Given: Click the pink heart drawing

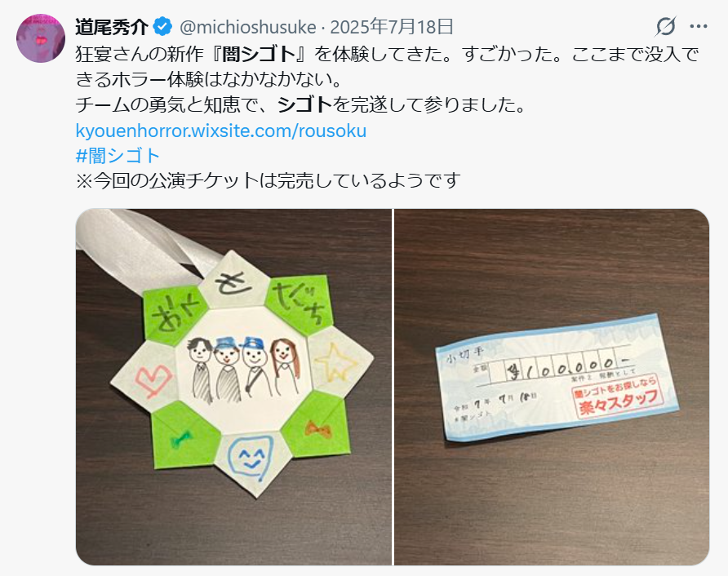Looking at the screenshot, I should (x=153, y=379).
